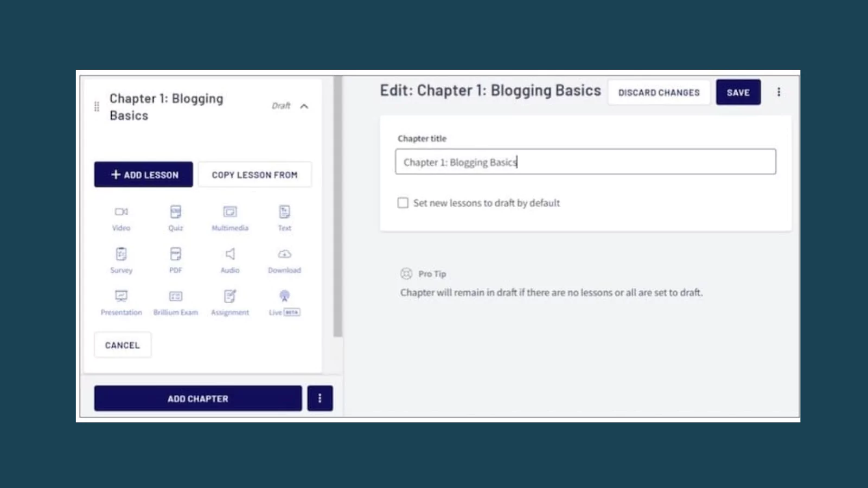Screen dimensions: 868x488
Task: Add a Text lesson
Action: (x=284, y=219)
